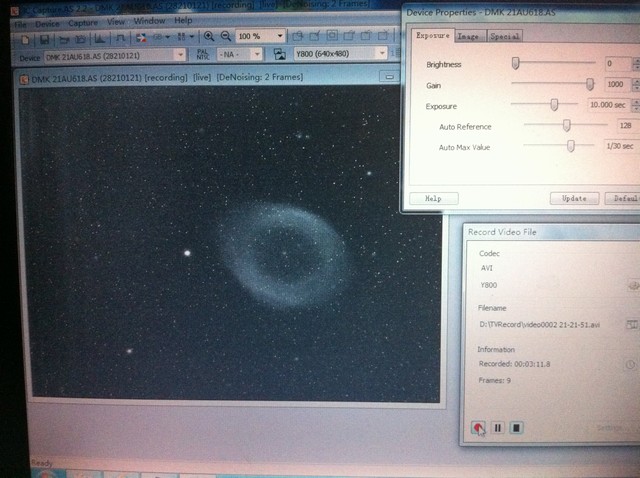Click the Help button in Device Properties
640x478 pixels.
(x=433, y=198)
